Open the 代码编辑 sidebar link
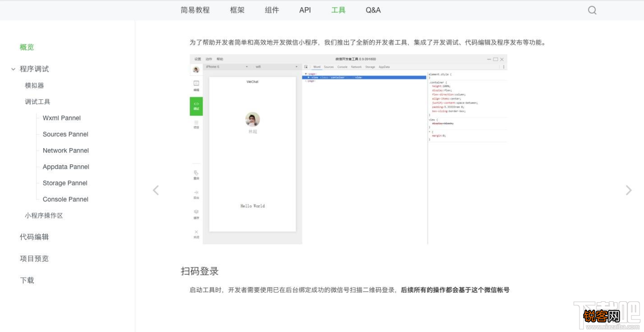Image resolution: width=644 pixels, height=332 pixels. tap(34, 237)
